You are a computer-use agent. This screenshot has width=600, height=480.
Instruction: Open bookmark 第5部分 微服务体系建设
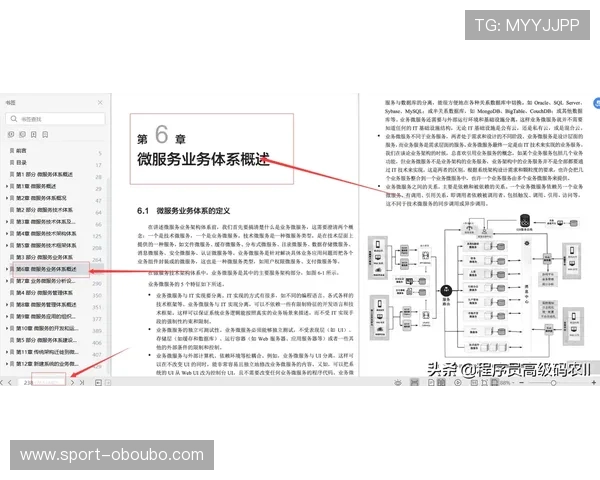(x=46, y=340)
